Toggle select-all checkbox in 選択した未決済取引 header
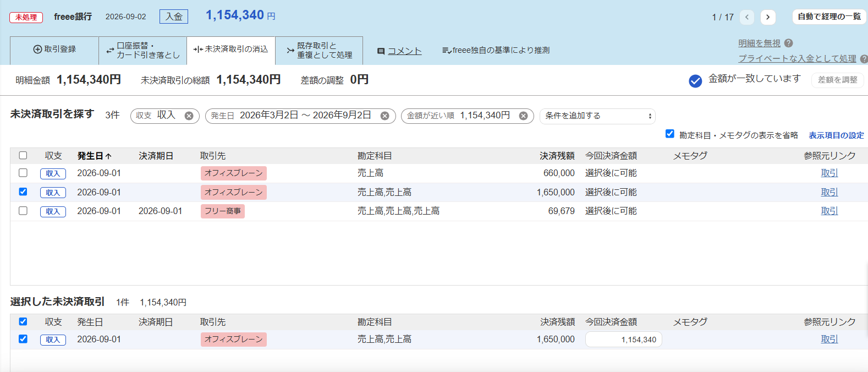 [x=23, y=321]
